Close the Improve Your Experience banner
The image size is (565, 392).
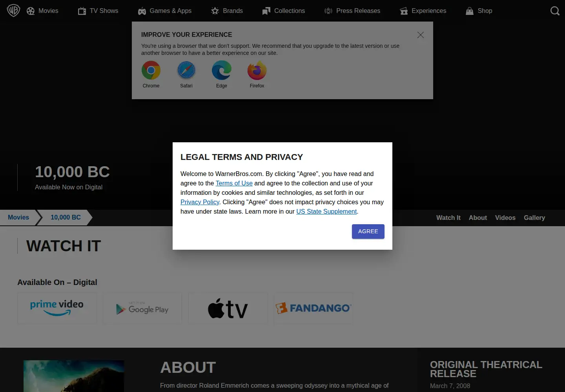pos(421,35)
